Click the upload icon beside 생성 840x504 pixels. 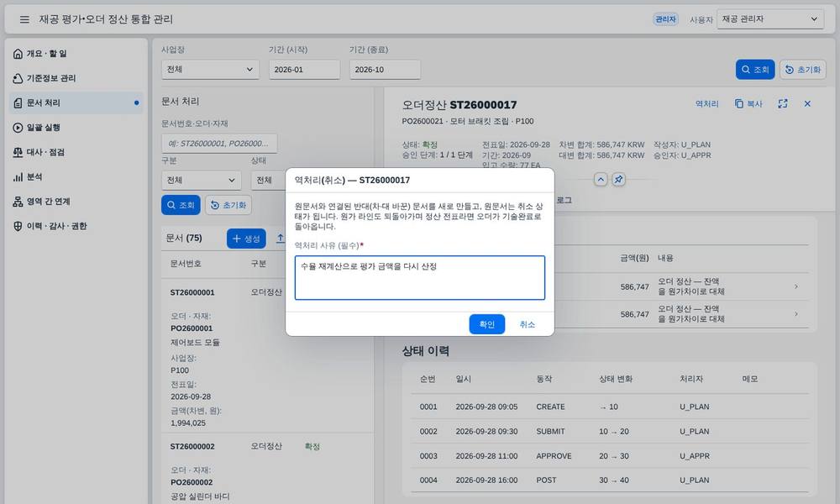[281, 239]
